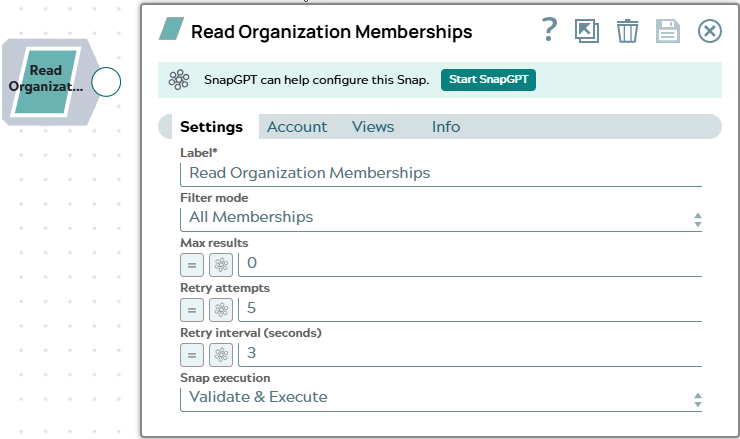Image resolution: width=740 pixels, height=439 pixels.
Task: Click the Start SnapGPT button
Action: tap(488, 80)
